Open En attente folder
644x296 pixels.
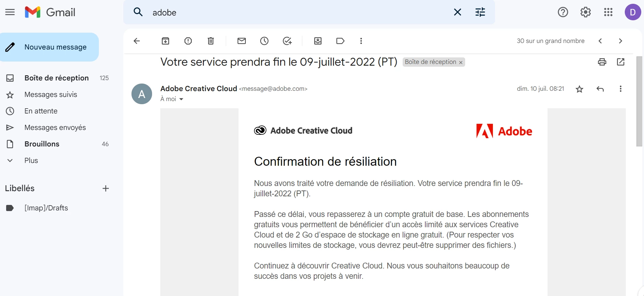pos(41,111)
